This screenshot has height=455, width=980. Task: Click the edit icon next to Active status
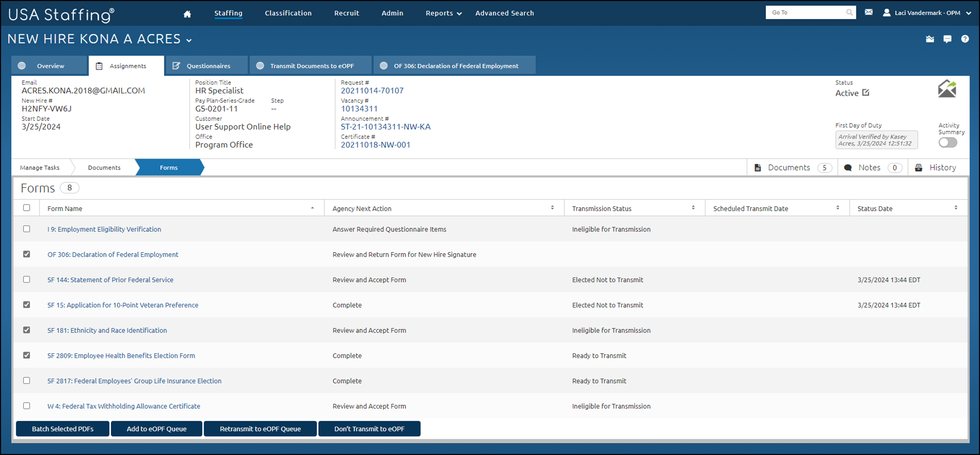tap(866, 93)
